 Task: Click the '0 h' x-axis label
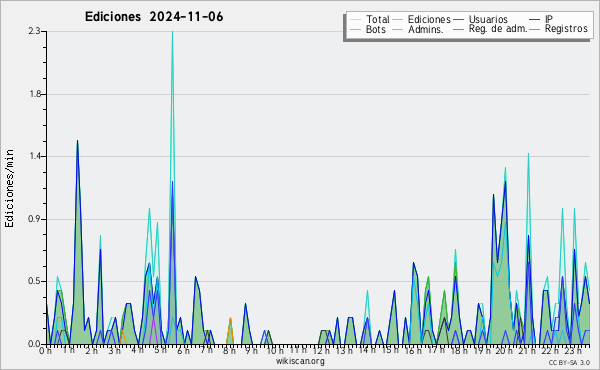(45, 351)
